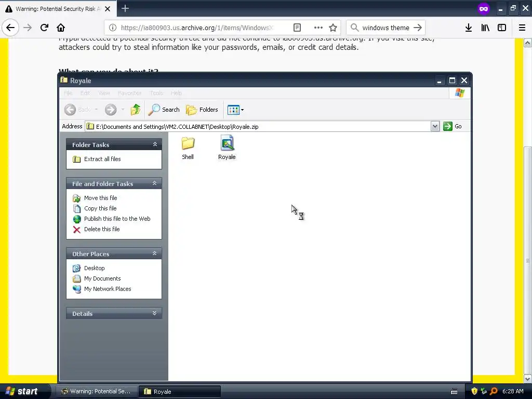Click Extract all files
The image size is (532, 399).
102,159
